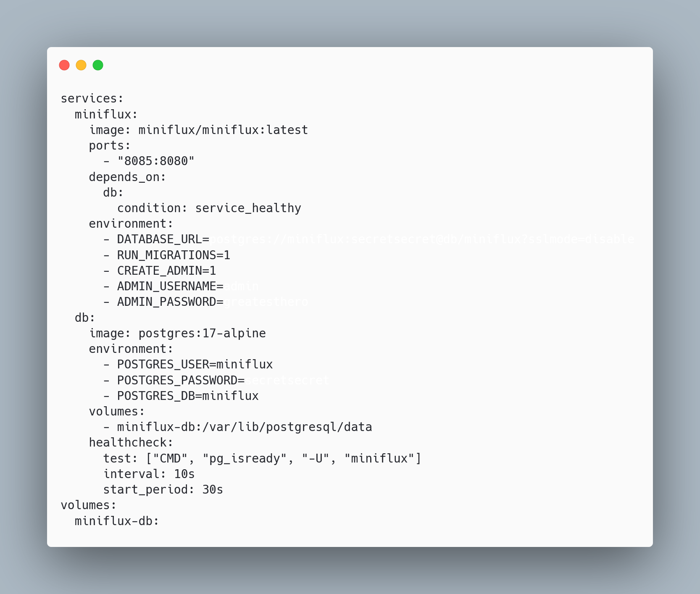Click the ADMIN_PASSWORD= variable
The image size is (700, 594).
coord(170,302)
